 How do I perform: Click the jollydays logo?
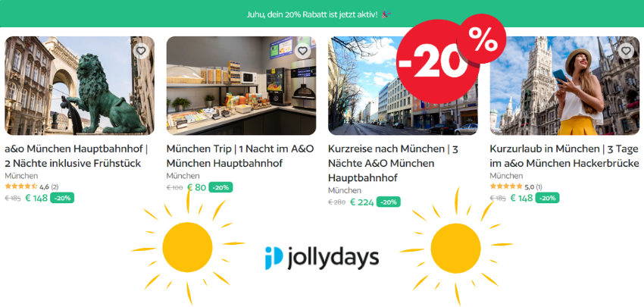(321, 258)
